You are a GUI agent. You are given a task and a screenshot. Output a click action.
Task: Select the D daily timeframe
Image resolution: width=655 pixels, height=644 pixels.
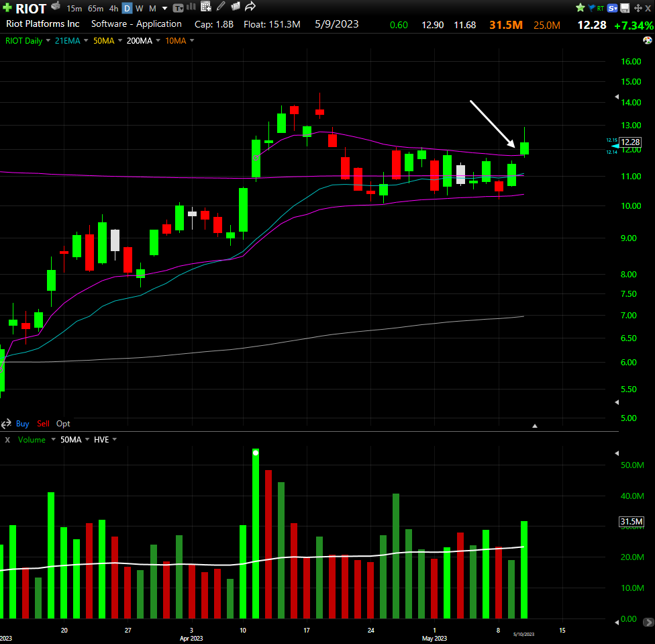[127, 8]
